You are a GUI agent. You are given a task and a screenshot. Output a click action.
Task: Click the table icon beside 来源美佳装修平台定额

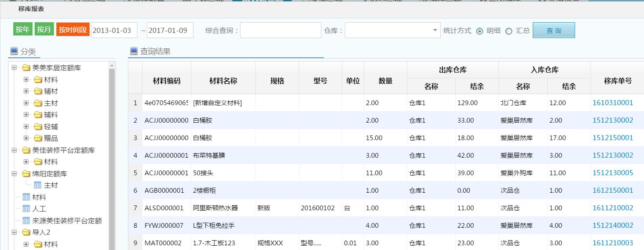coord(26,221)
